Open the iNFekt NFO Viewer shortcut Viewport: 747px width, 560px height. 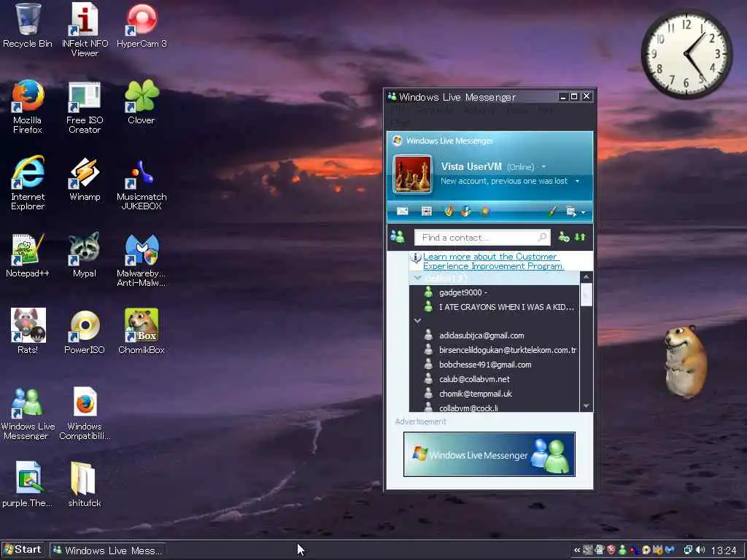[85, 29]
